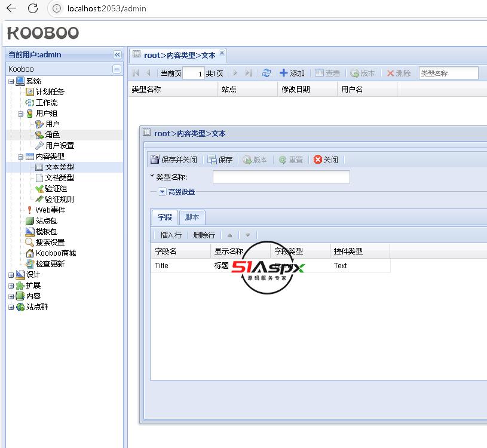
Task: Collapse the sidebar with double-chevron button
Action: (117, 54)
